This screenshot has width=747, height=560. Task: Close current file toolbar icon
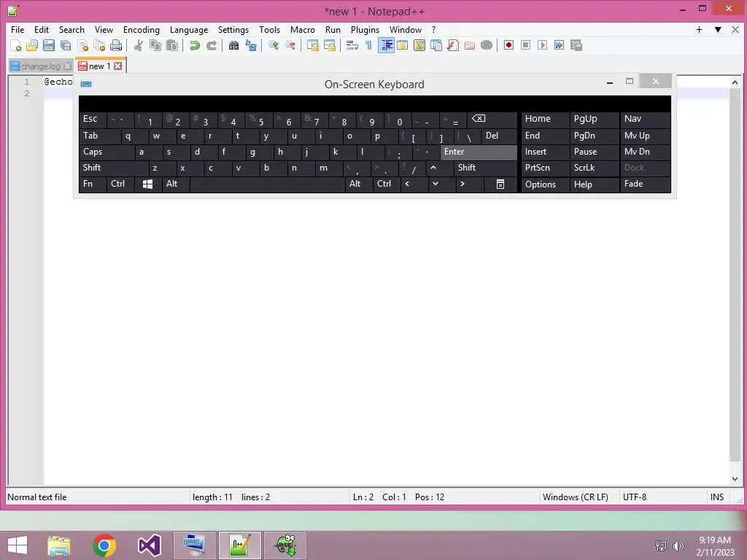tap(83, 45)
